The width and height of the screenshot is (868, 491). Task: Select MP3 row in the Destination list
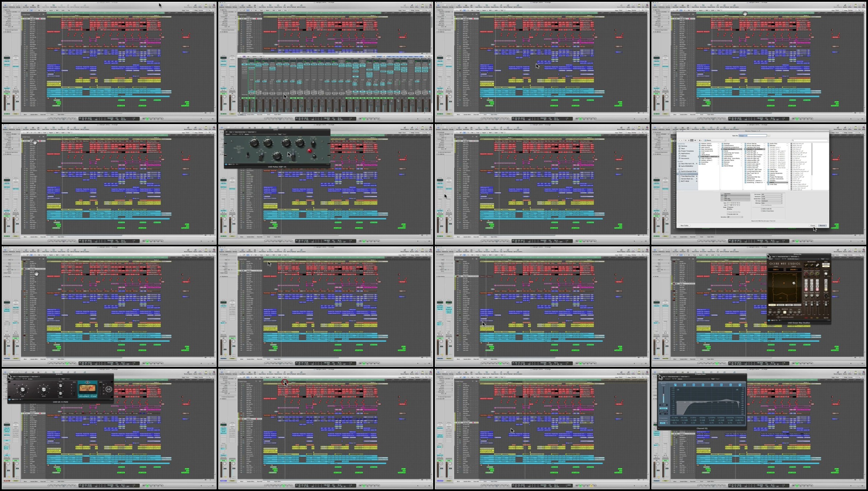(x=726, y=197)
